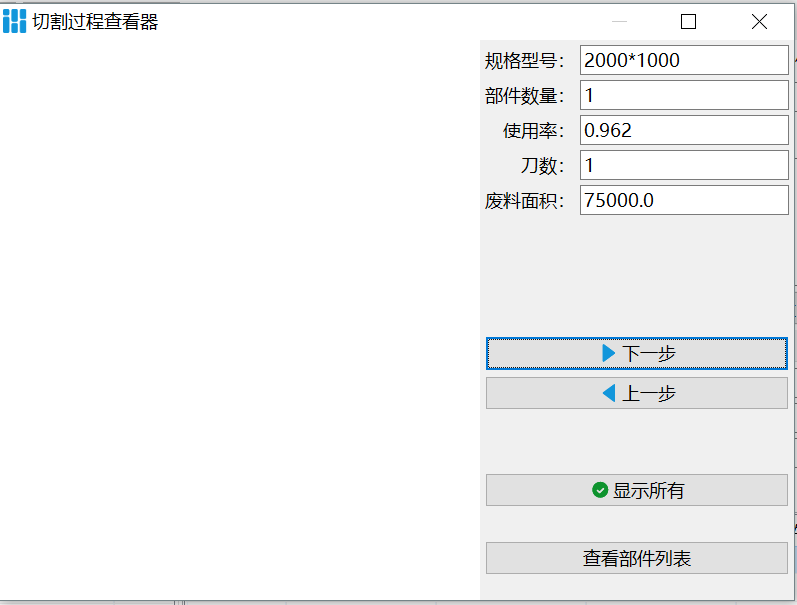Select the 部件数量 input field
This screenshot has width=797, height=605.
(684, 95)
